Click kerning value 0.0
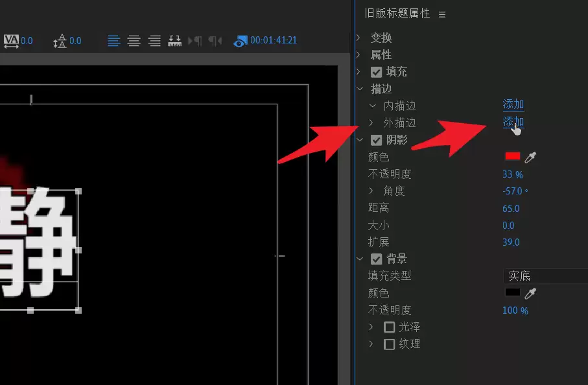 pos(27,41)
